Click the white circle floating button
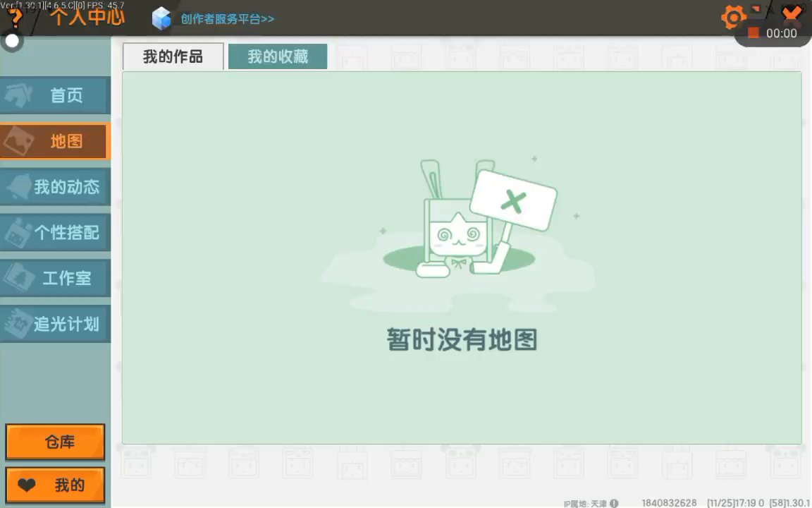This screenshot has height=508, width=812. [12, 41]
